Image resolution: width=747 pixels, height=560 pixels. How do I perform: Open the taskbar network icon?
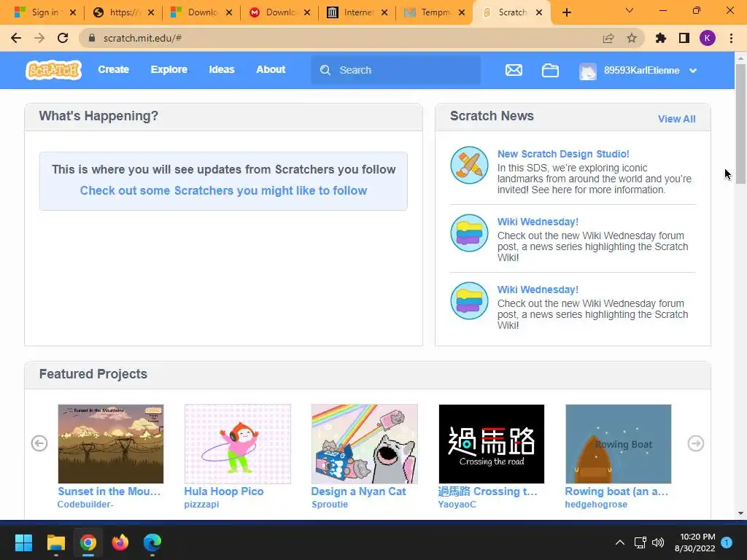point(640,542)
